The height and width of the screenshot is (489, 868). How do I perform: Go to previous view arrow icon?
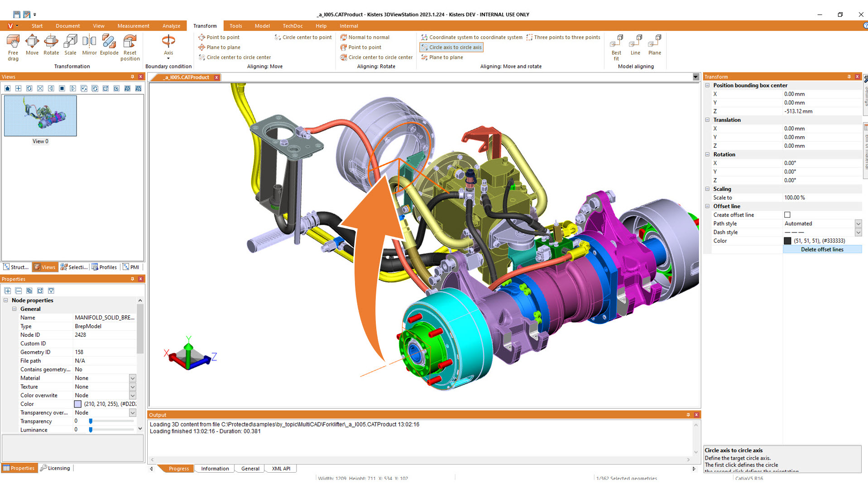[51, 88]
